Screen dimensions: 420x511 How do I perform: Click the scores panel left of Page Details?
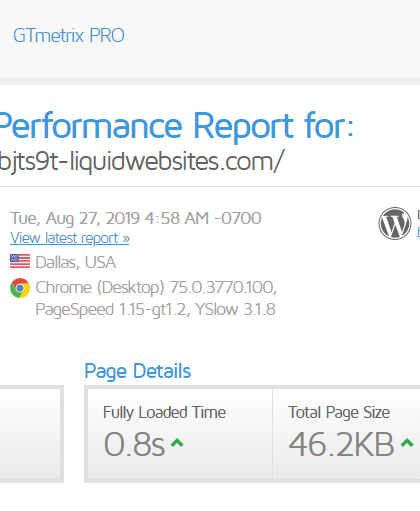(x=31, y=434)
